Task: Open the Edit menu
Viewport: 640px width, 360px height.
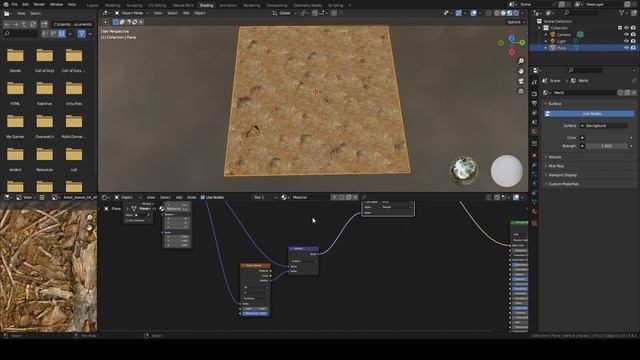Action: click(x=25, y=4)
